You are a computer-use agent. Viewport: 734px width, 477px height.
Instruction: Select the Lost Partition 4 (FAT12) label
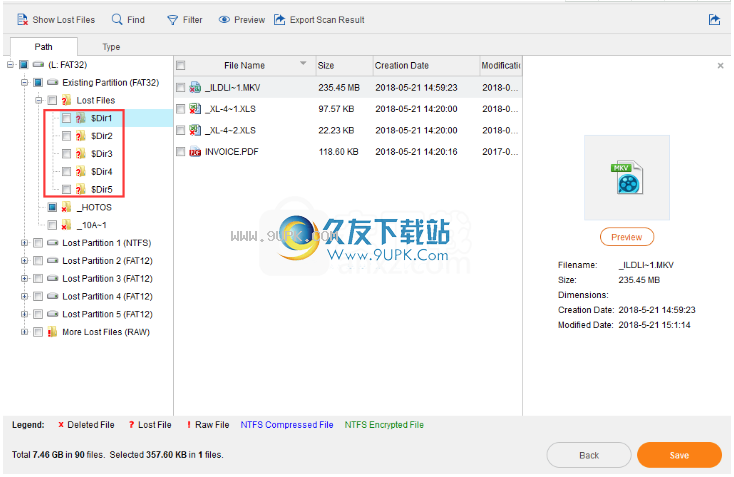(x=107, y=296)
